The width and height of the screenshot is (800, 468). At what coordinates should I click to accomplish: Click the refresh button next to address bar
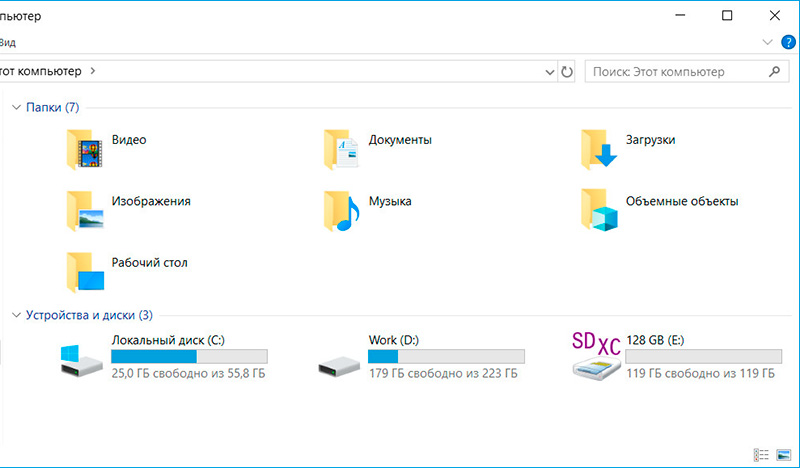point(567,72)
